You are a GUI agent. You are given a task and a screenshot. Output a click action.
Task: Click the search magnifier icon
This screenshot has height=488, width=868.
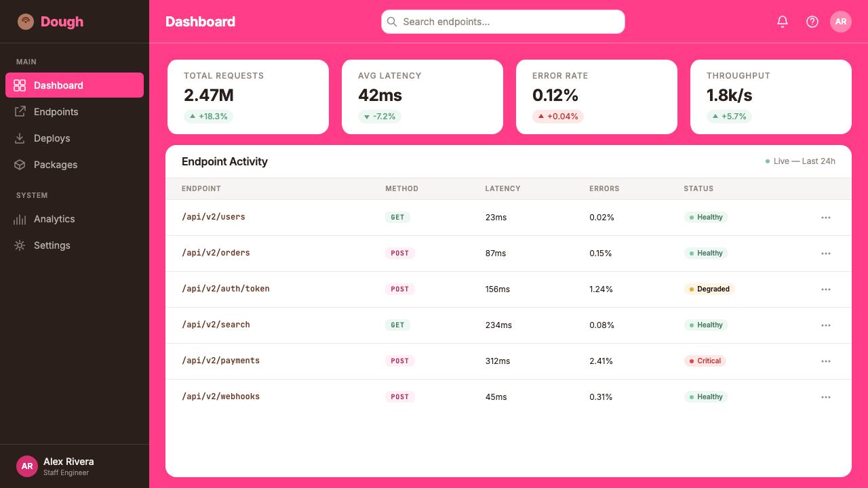pyautogui.click(x=392, y=22)
